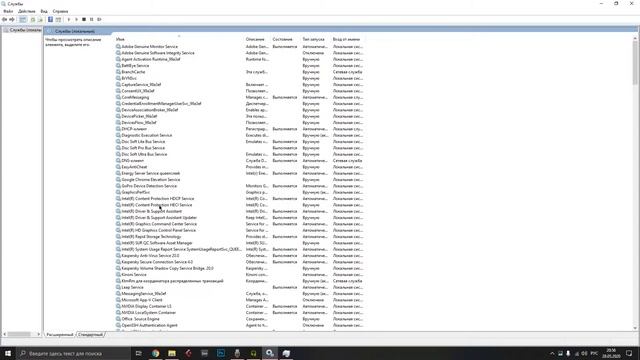Viewport: 640px width, 360px height.
Task: Open the volume tray icon
Action: pos(584,353)
